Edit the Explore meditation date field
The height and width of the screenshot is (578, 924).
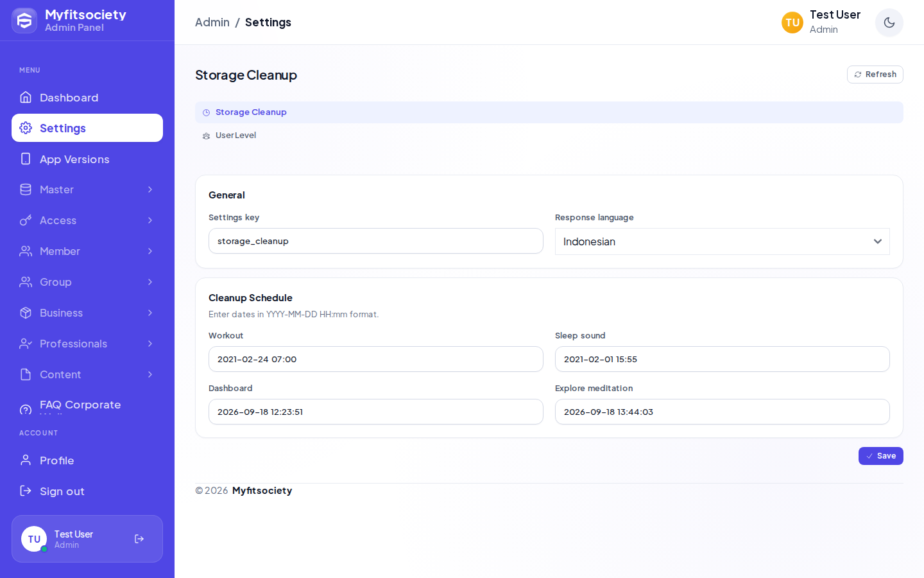722,412
